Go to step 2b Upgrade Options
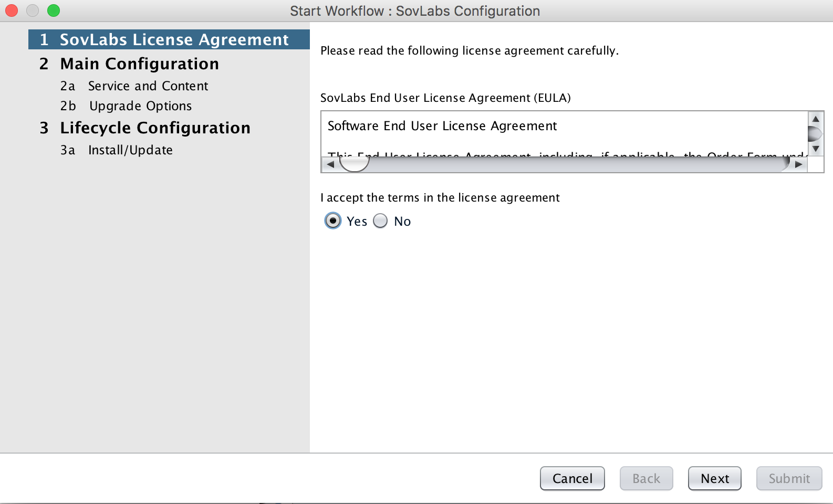 pyautogui.click(x=126, y=106)
